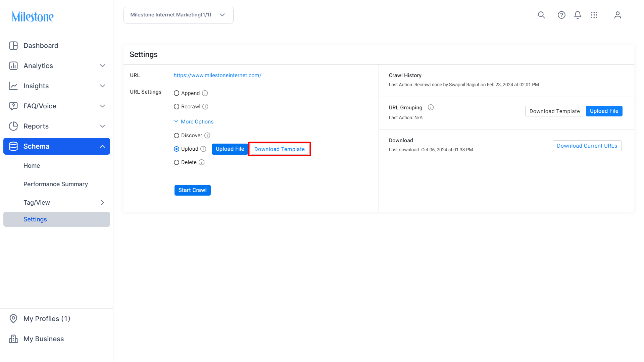
Task: Open help via question mark icon
Action: (x=561, y=15)
